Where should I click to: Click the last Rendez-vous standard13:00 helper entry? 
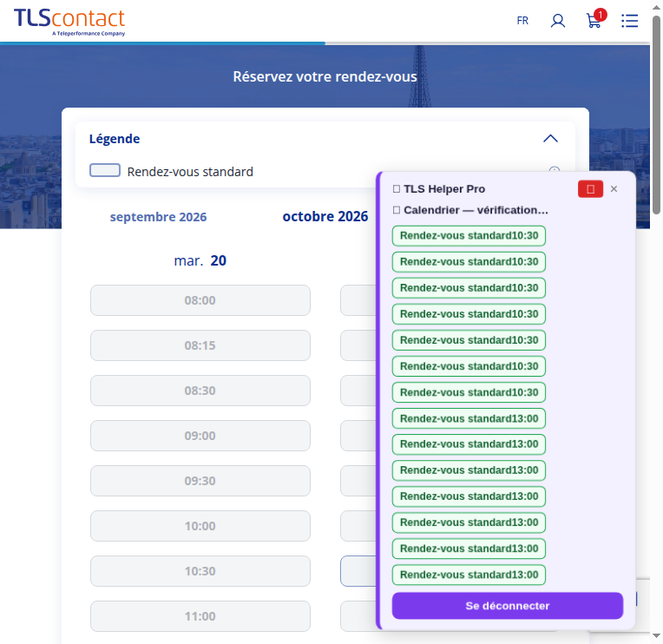click(x=469, y=575)
